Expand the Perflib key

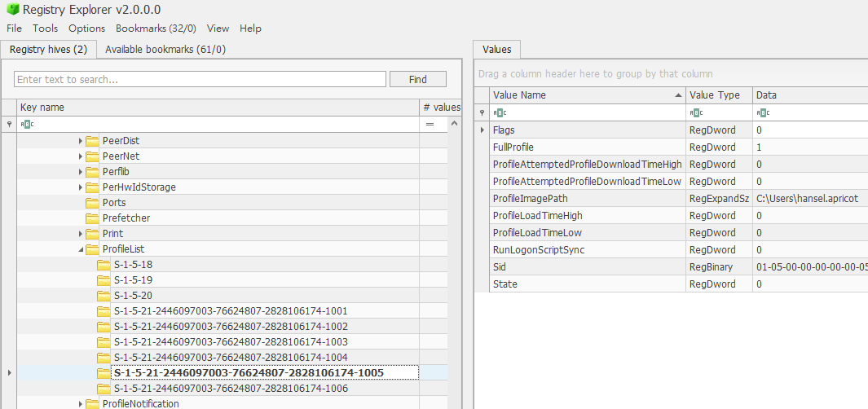(x=81, y=172)
